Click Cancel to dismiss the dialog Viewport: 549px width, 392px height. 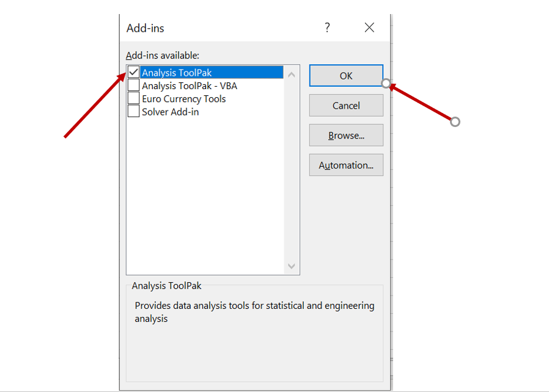point(346,105)
